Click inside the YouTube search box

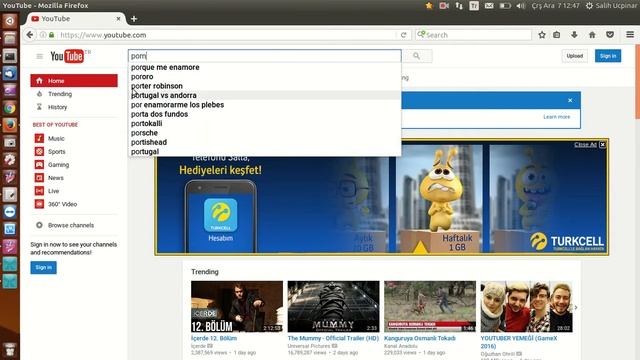point(264,56)
